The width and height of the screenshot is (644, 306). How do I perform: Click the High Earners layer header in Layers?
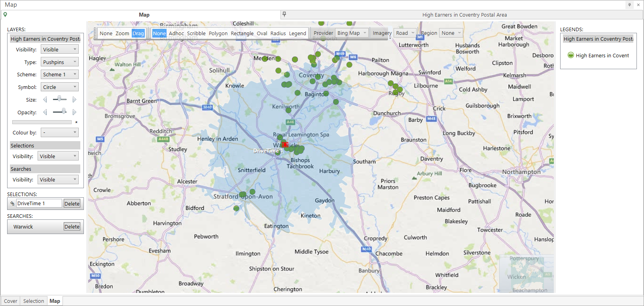click(x=45, y=39)
